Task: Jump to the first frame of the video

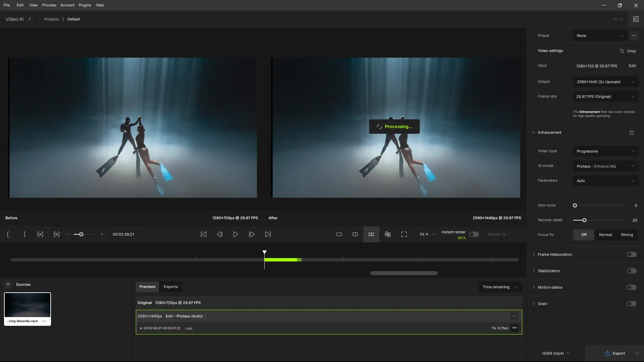Action: click(203, 234)
